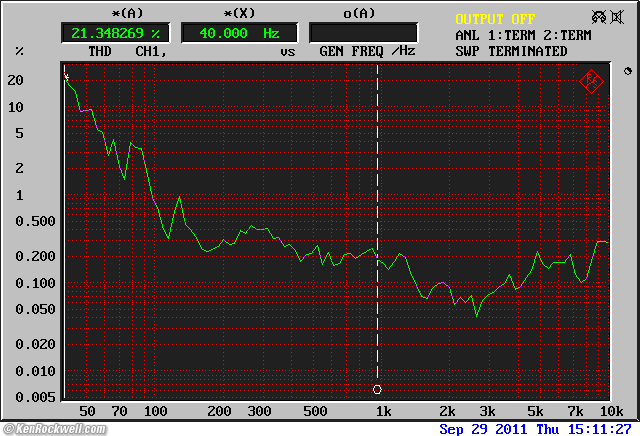Click the Y-axis label 0.100
This screenshot has width=640, height=436.
[x=35, y=283]
